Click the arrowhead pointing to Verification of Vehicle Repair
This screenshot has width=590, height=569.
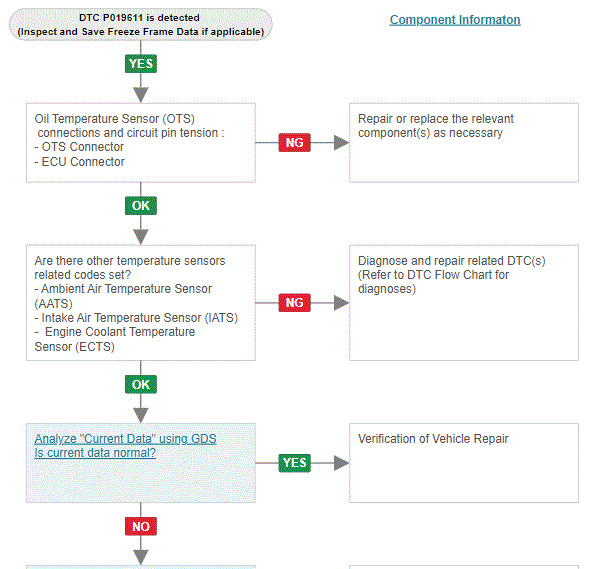click(x=341, y=463)
